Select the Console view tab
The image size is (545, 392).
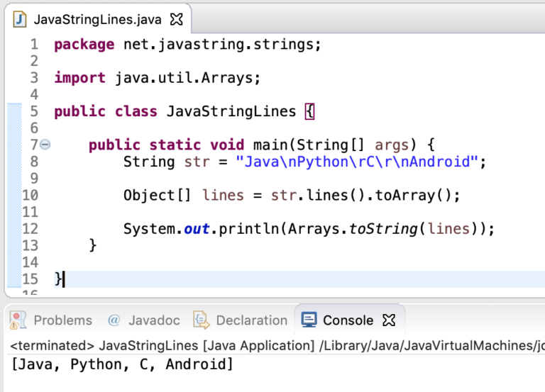pyautogui.click(x=348, y=320)
